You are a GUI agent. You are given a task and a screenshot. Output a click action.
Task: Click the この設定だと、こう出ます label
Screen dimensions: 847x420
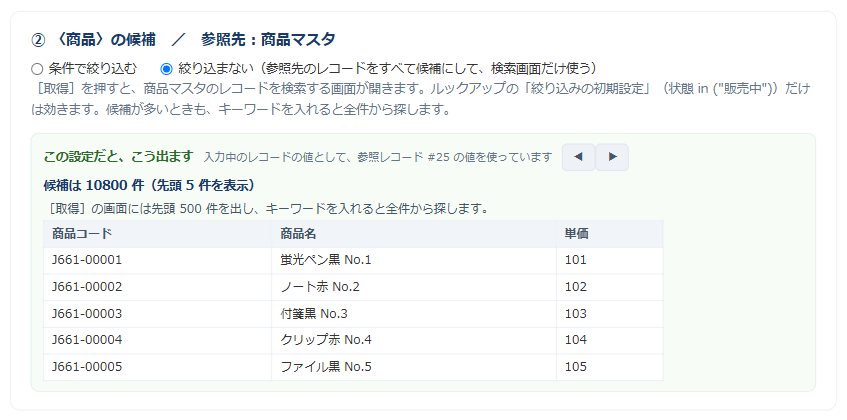pyautogui.click(x=118, y=157)
